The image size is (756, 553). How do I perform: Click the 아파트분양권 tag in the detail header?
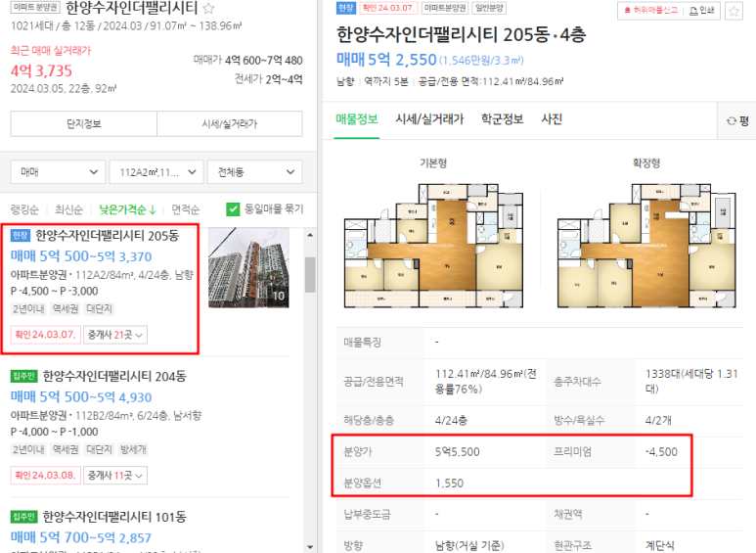(445, 8)
